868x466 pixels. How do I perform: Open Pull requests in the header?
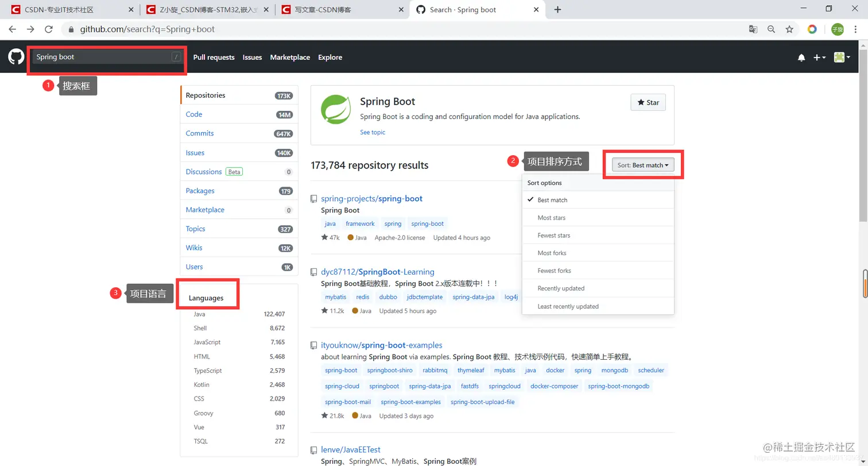tap(214, 57)
